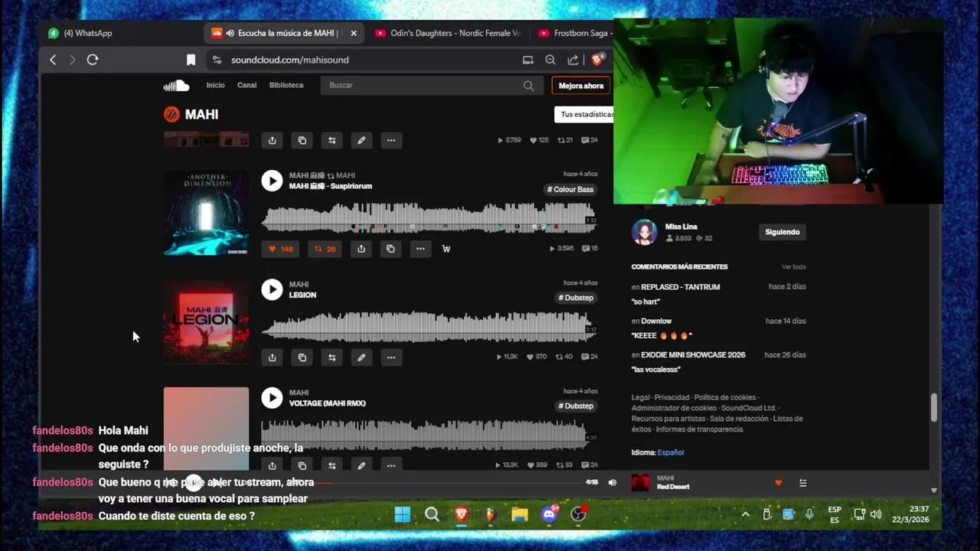Open the player queue list icon

tap(802, 483)
